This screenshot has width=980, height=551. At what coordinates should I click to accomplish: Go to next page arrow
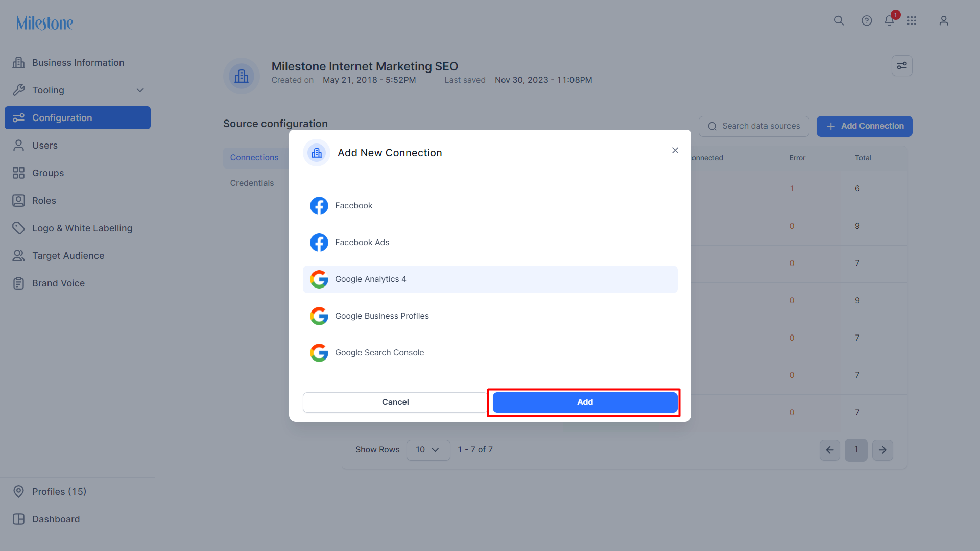click(882, 450)
